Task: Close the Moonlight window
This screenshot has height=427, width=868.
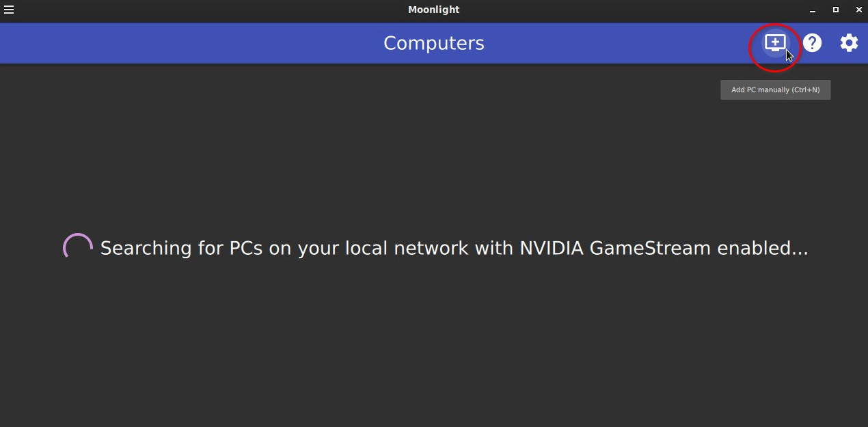Action: 857,10
